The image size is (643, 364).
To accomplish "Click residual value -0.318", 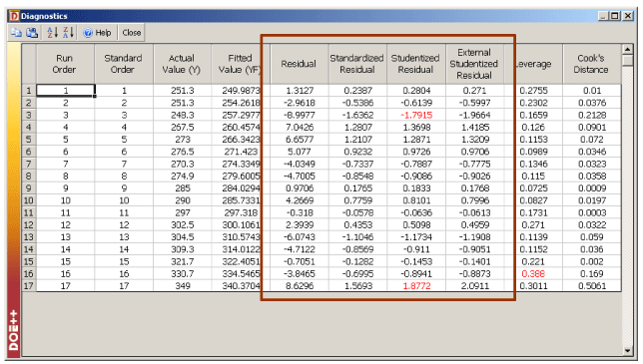I will (x=299, y=212).
